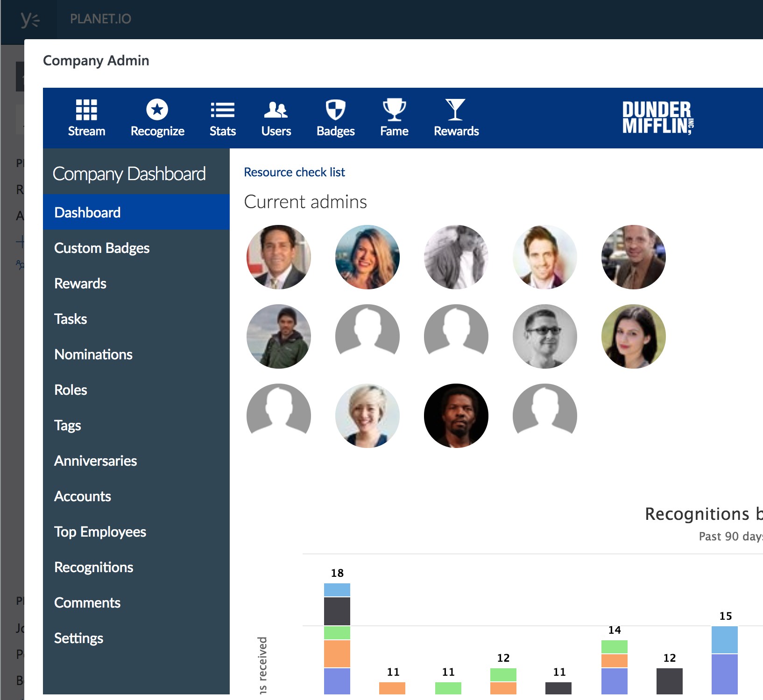Click the dark bar labeled 12

[670, 681]
